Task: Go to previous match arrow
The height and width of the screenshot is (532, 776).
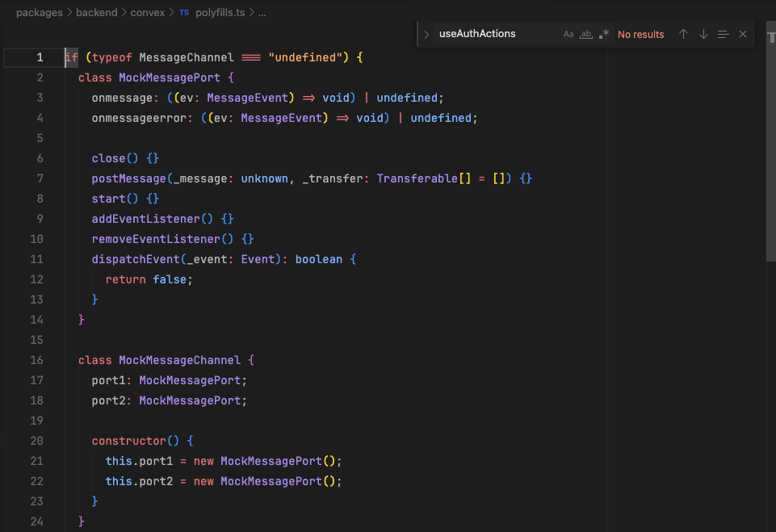Action: coord(683,34)
